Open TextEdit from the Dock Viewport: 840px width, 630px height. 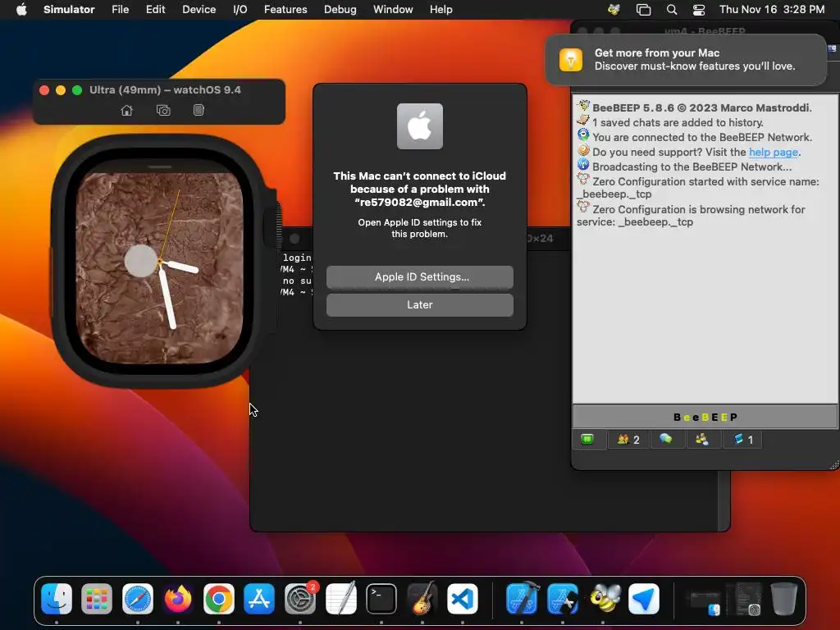pyautogui.click(x=340, y=598)
